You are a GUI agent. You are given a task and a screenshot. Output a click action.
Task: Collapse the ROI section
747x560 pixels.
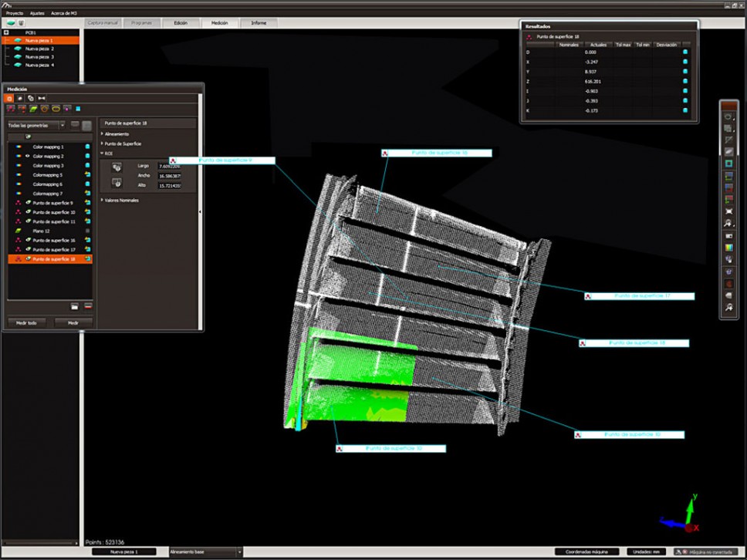pos(102,151)
